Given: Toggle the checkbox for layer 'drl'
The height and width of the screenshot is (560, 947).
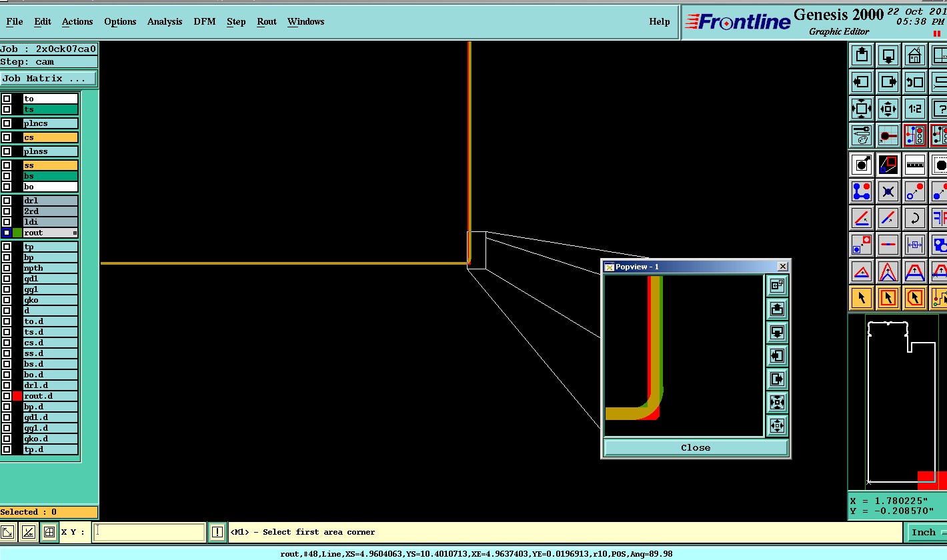Looking at the screenshot, I should coord(7,201).
